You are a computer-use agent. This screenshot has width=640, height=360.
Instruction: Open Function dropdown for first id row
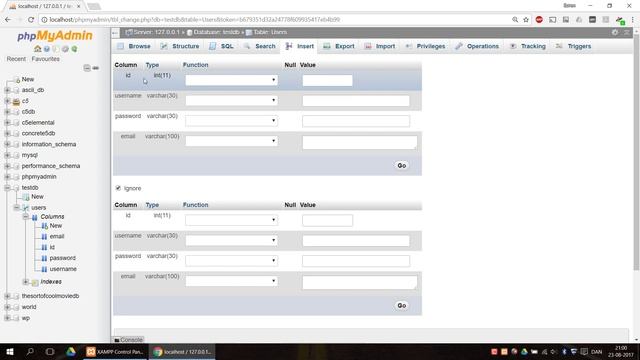231,80
